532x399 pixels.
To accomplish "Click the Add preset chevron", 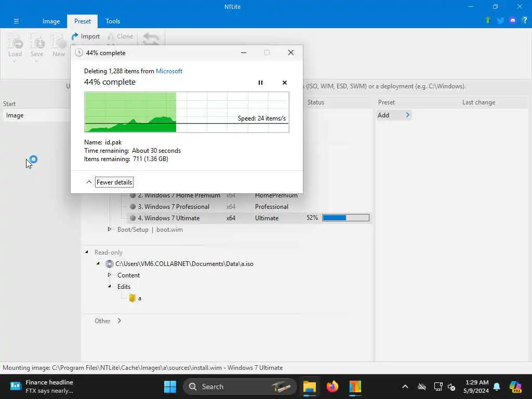I will [407, 115].
